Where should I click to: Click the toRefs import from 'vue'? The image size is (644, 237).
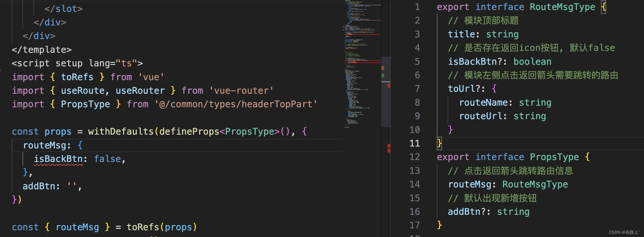point(77,77)
